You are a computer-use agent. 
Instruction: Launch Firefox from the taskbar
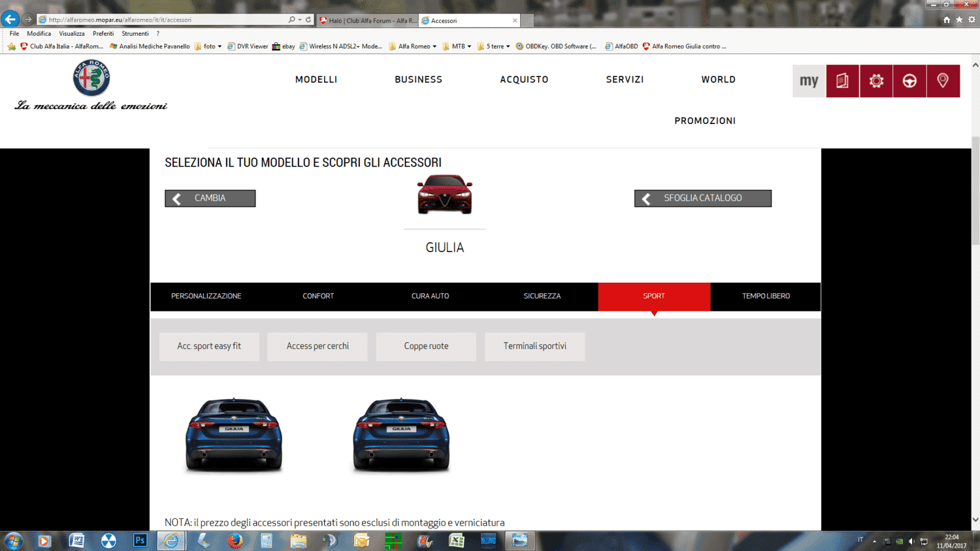tap(235, 541)
